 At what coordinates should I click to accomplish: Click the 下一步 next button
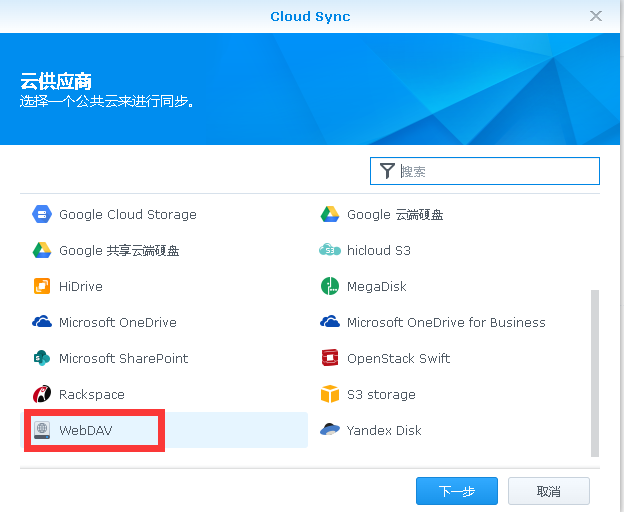point(457,491)
